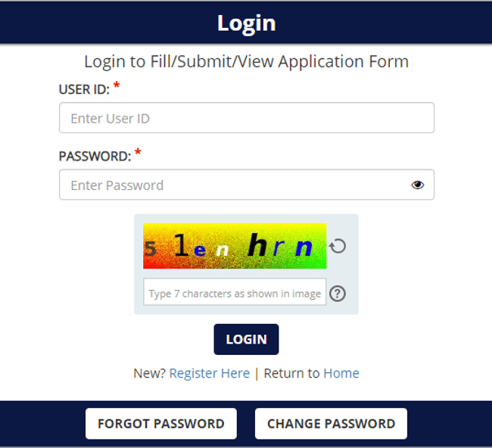Click the captcha characters input box
Viewport: 492px width, 448px height.
pyautogui.click(x=235, y=293)
